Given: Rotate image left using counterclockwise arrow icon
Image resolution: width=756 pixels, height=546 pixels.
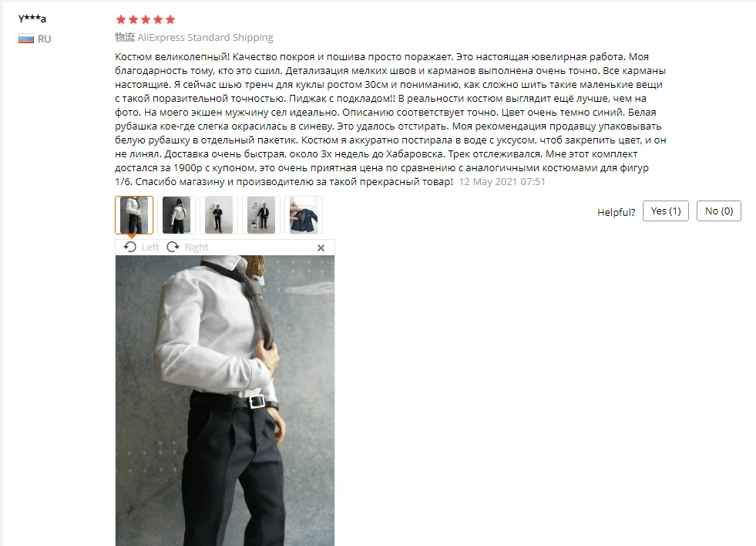Looking at the screenshot, I should pos(129,247).
